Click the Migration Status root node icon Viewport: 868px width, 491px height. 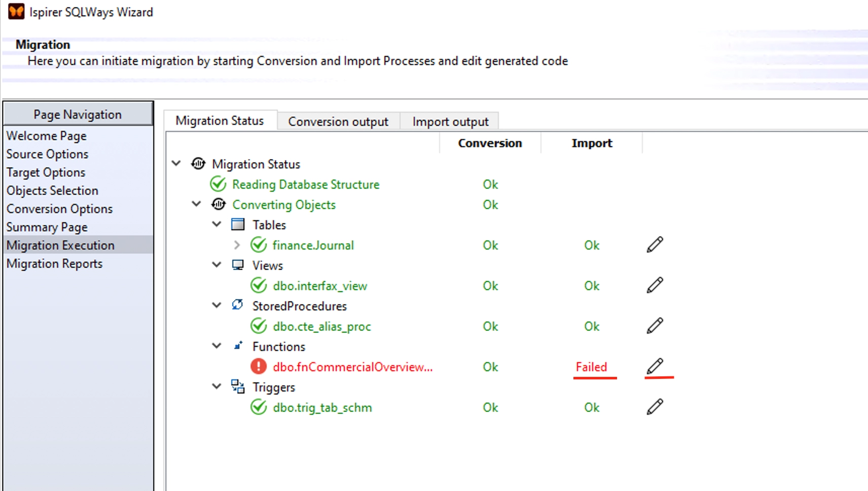coord(198,163)
